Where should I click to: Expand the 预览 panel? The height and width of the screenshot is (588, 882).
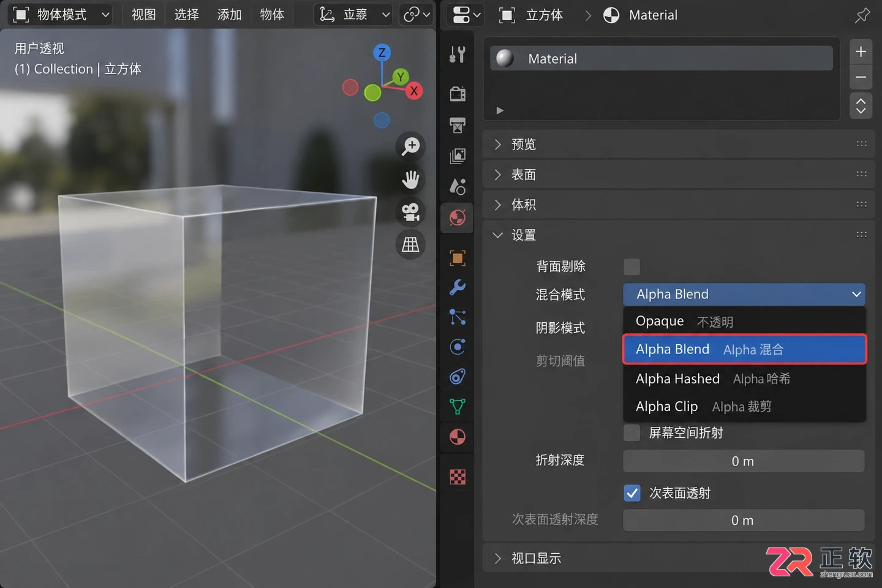click(x=679, y=145)
